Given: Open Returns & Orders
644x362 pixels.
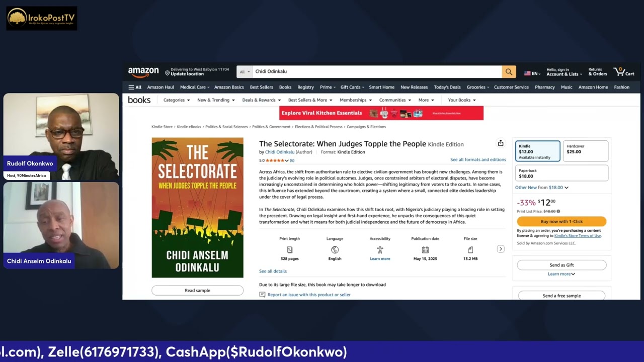Looking at the screenshot, I should [598, 72].
